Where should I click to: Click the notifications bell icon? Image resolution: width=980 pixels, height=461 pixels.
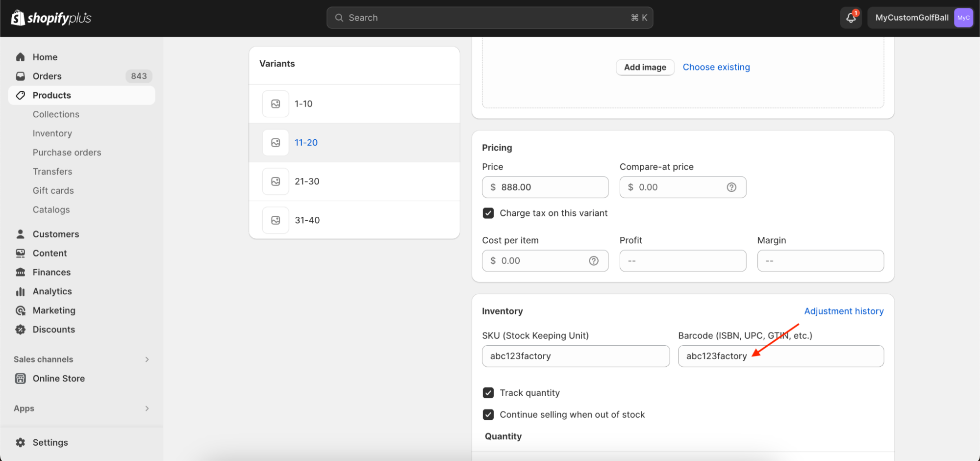click(x=851, y=18)
